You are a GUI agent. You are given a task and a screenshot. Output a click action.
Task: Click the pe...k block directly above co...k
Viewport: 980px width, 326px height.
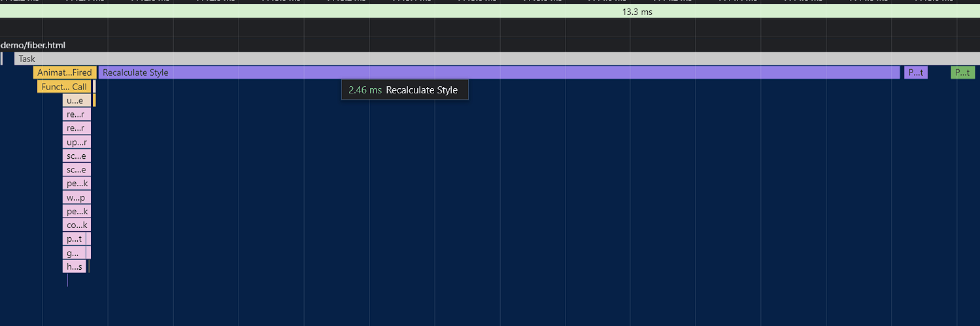76,211
